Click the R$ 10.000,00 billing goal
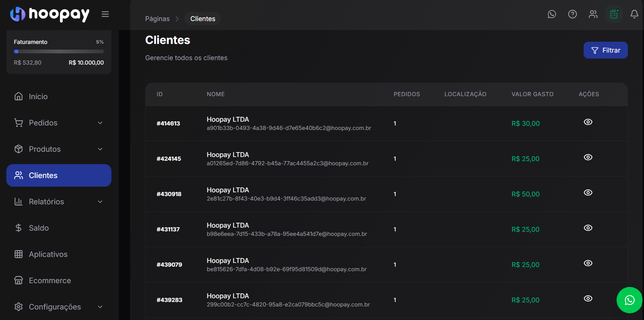The width and height of the screenshot is (644, 320). (x=86, y=63)
